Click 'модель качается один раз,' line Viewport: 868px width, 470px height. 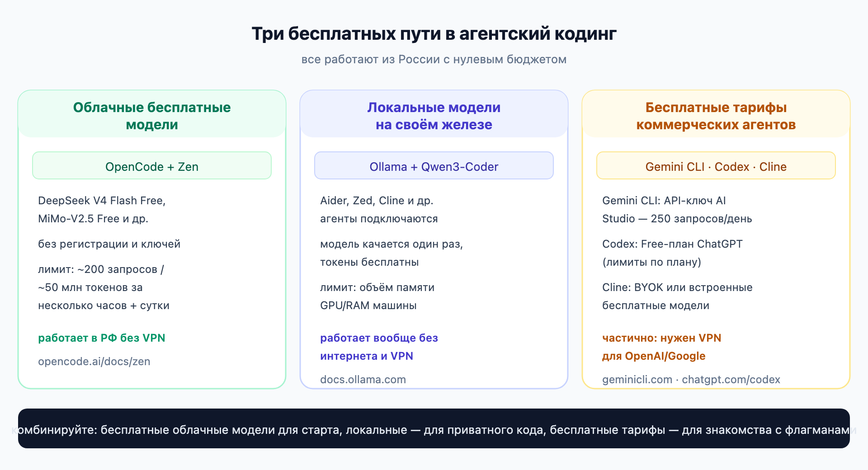pos(392,244)
